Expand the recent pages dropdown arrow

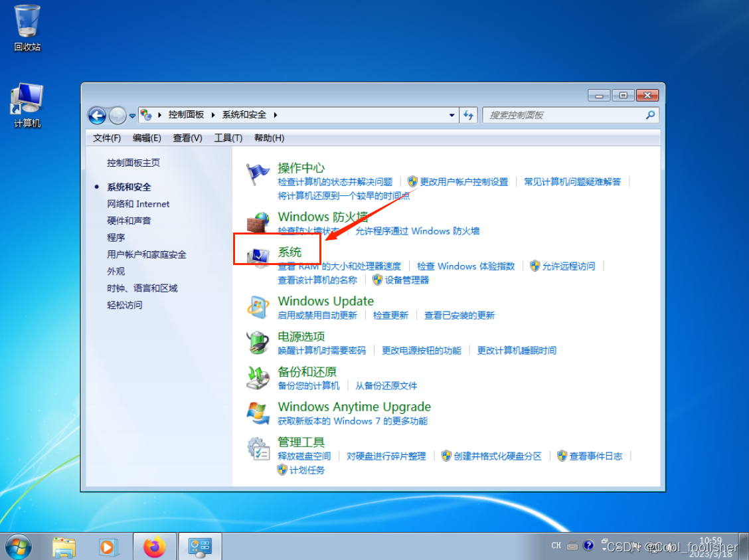tap(132, 116)
